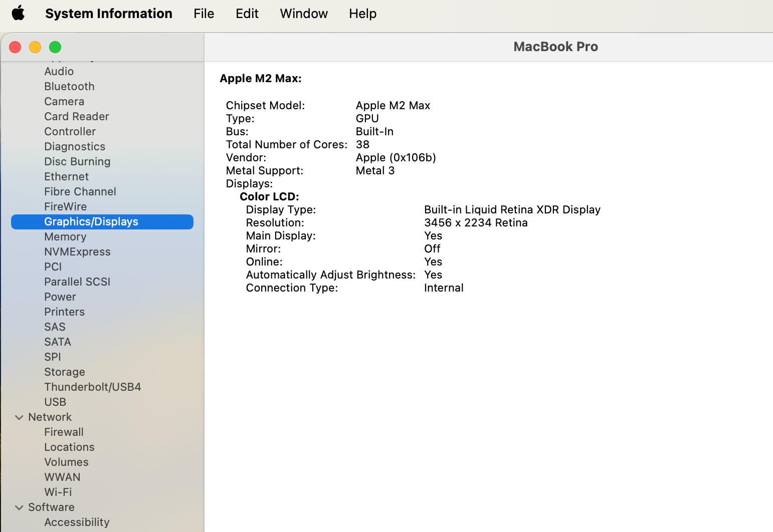Viewport: 773px width, 532px height.
Task: Collapse the Software section chevron
Action: coord(19,507)
